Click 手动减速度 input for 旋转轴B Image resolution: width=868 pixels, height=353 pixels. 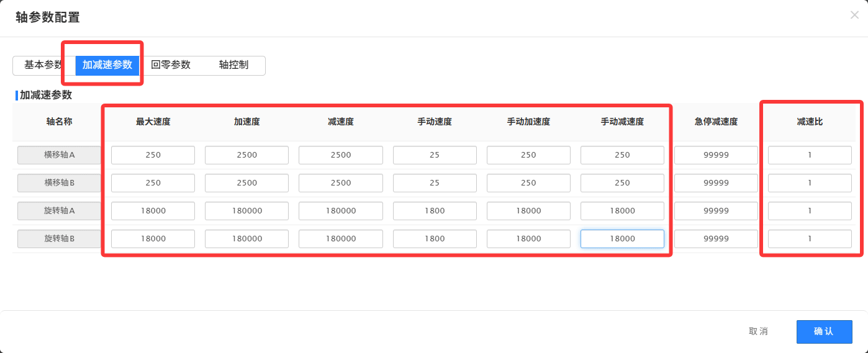click(622, 239)
